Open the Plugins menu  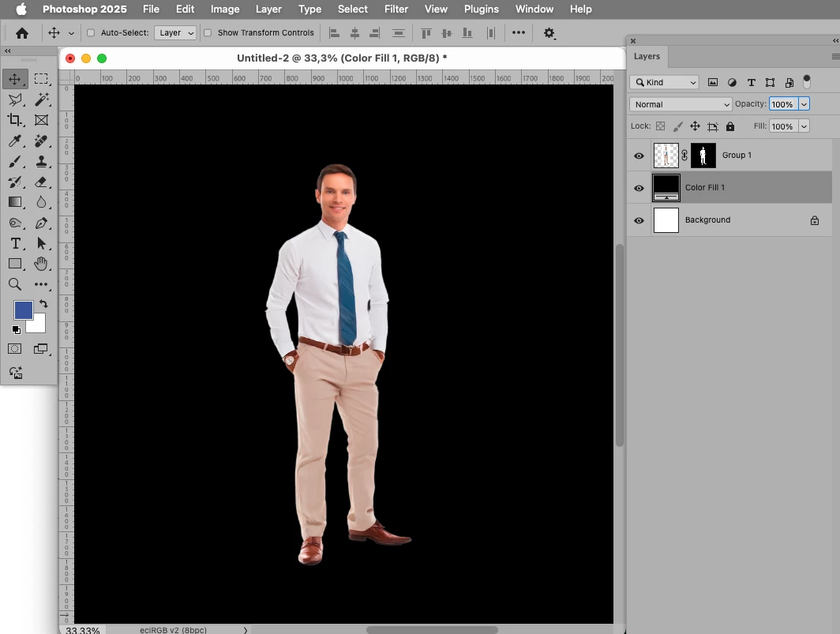click(481, 9)
